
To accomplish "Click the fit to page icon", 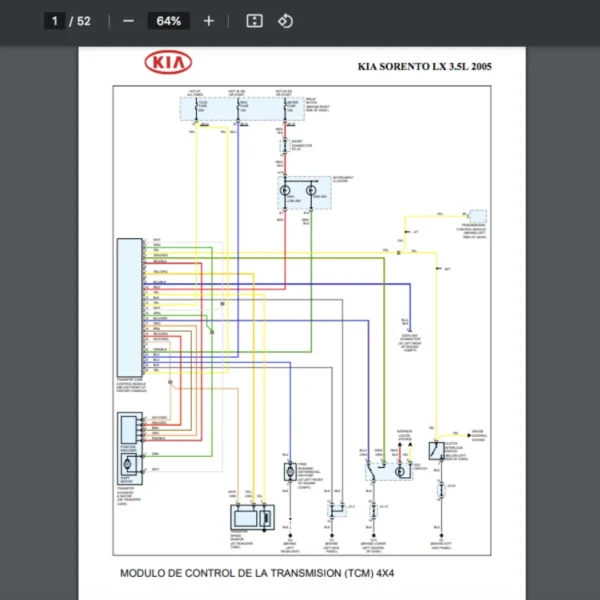I will (254, 21).
